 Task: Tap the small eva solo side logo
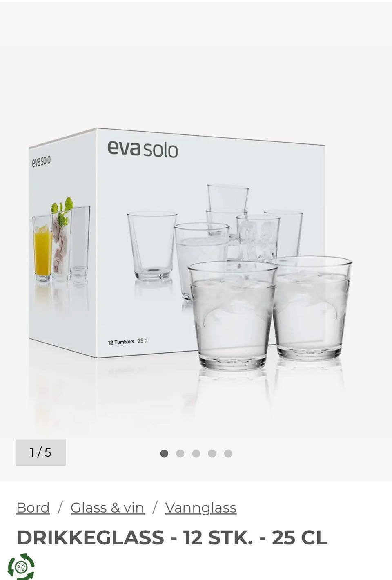(41, 161)
